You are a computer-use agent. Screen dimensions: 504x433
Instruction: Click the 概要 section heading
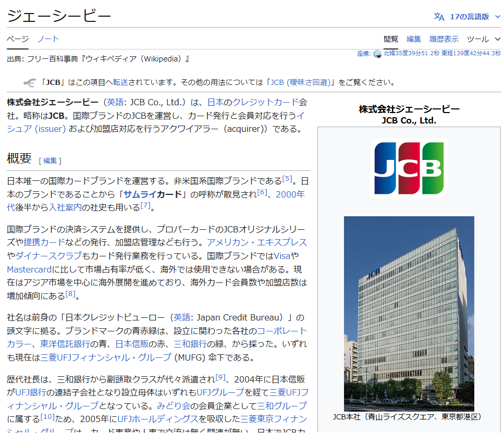19,158
